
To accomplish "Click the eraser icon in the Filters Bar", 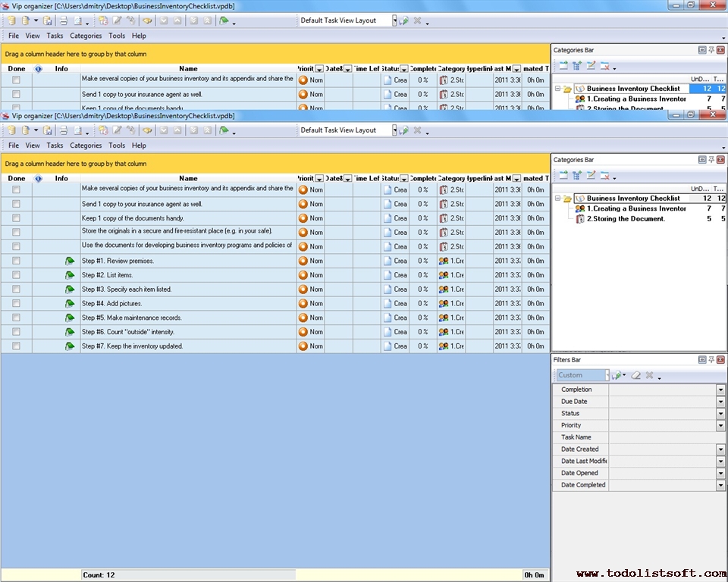I will [636, 375].
